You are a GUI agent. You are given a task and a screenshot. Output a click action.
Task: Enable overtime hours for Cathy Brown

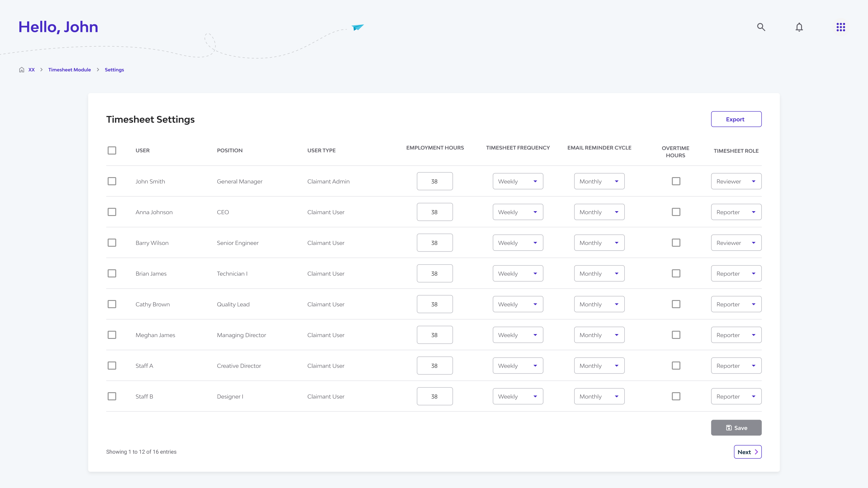[676, 304]
